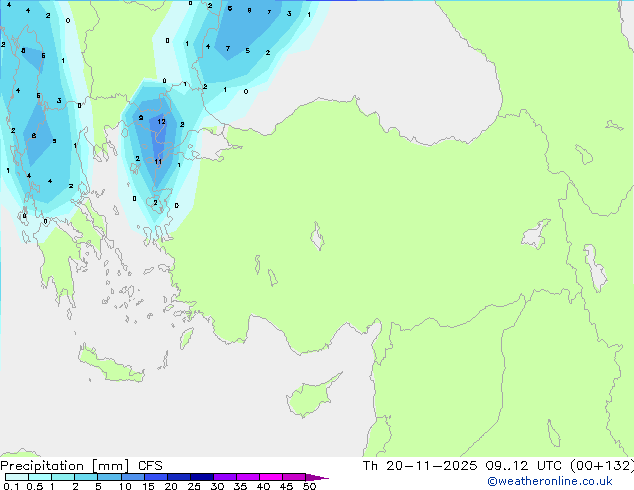Select the magenta swatch between 40 and 45
The height and width of the screenshot is (490, 634).
(x=271, y=477)
